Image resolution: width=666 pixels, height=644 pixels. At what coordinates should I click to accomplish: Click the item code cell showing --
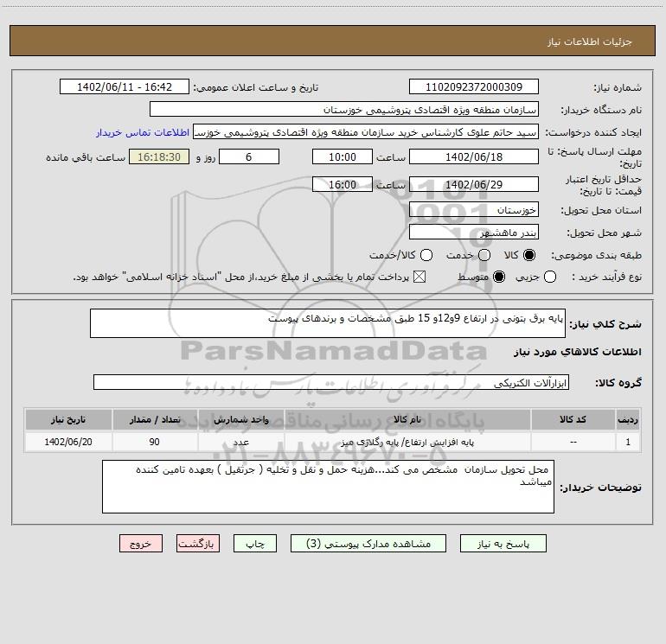coord(573,442)
